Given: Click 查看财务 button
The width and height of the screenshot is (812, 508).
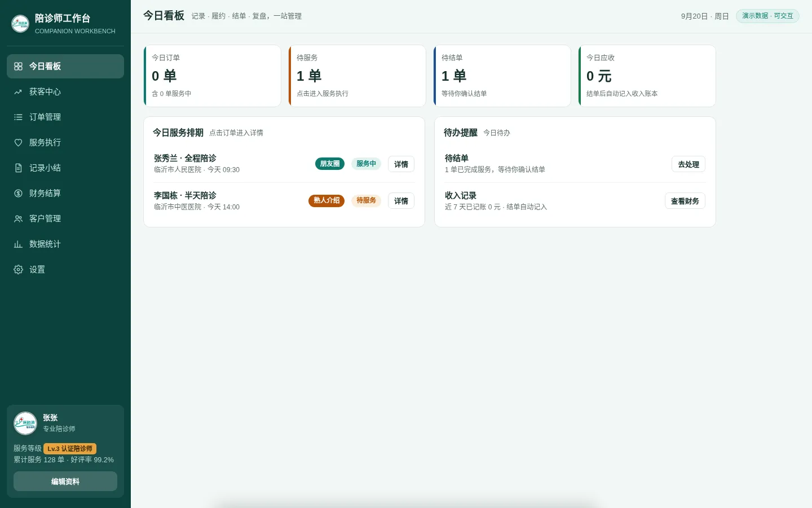Looking at the screenshot, I should [685, 201].
